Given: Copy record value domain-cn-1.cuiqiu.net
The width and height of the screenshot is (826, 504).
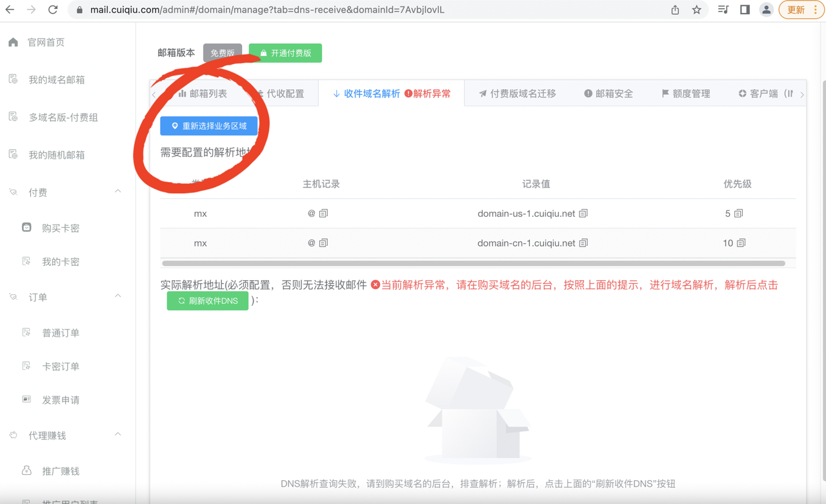Looking at the screenshot, I should [583, 243].
